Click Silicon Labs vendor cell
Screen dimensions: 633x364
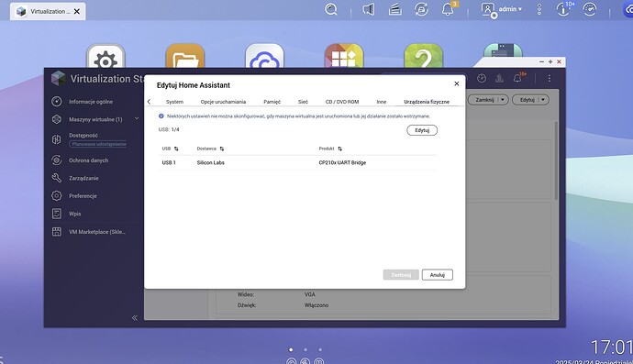point(210,162)
